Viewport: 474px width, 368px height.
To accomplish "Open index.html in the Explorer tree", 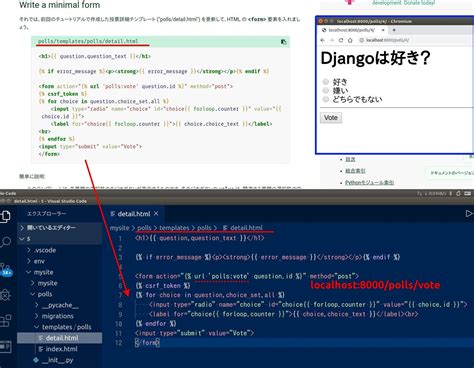I will 59,349.
